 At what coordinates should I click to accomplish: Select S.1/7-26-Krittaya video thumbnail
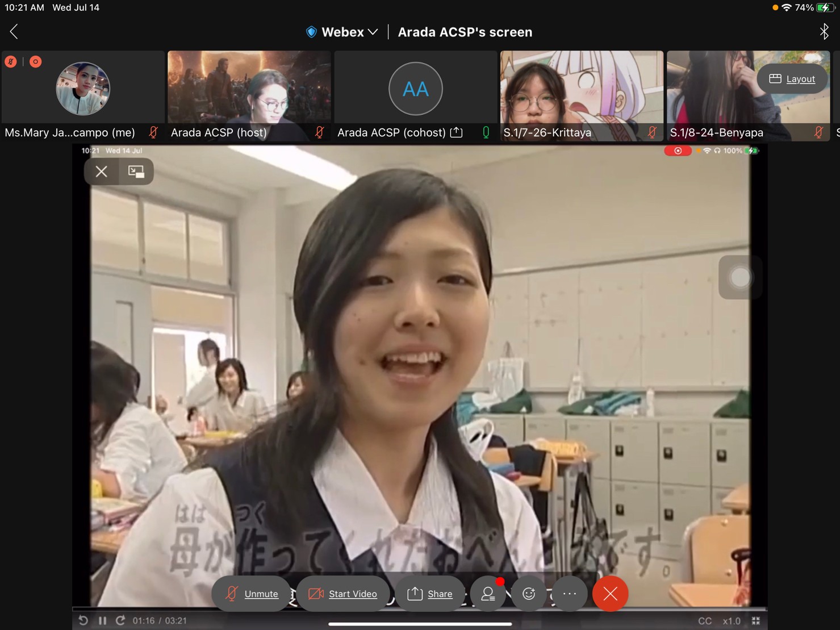pyautogui.click(x=582, y=95)
